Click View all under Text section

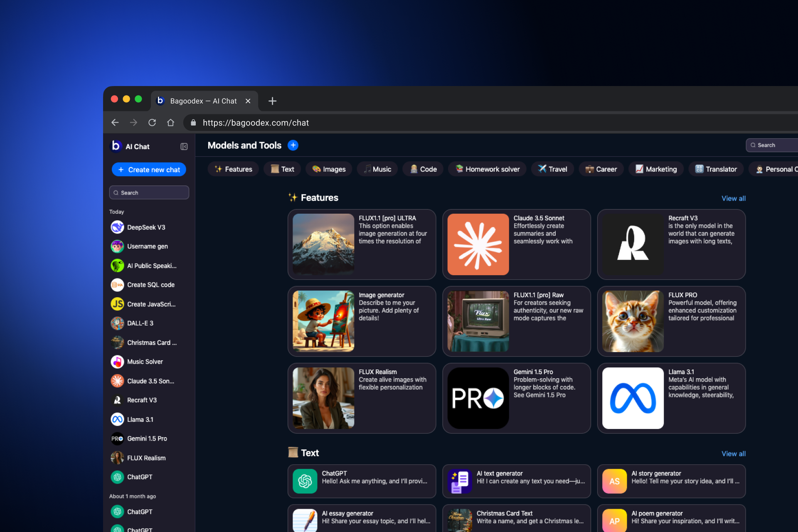pos(733,453)
